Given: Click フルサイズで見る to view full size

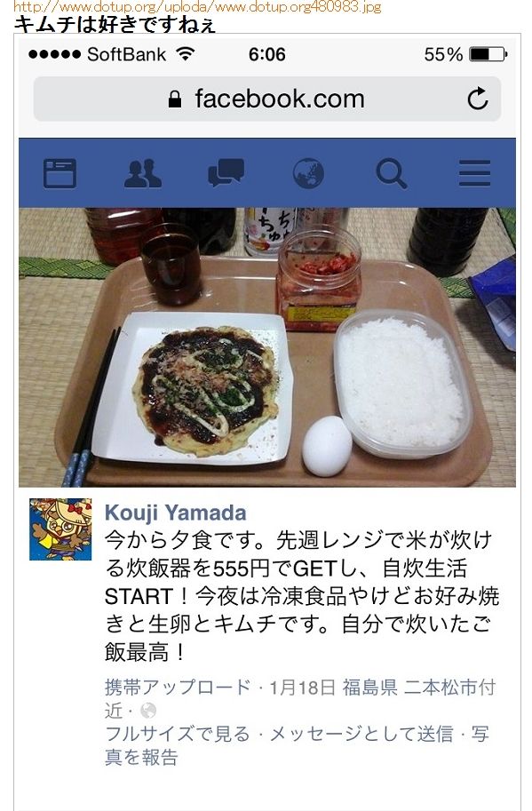Looking at the screenshot, I should tap(178, 734).
